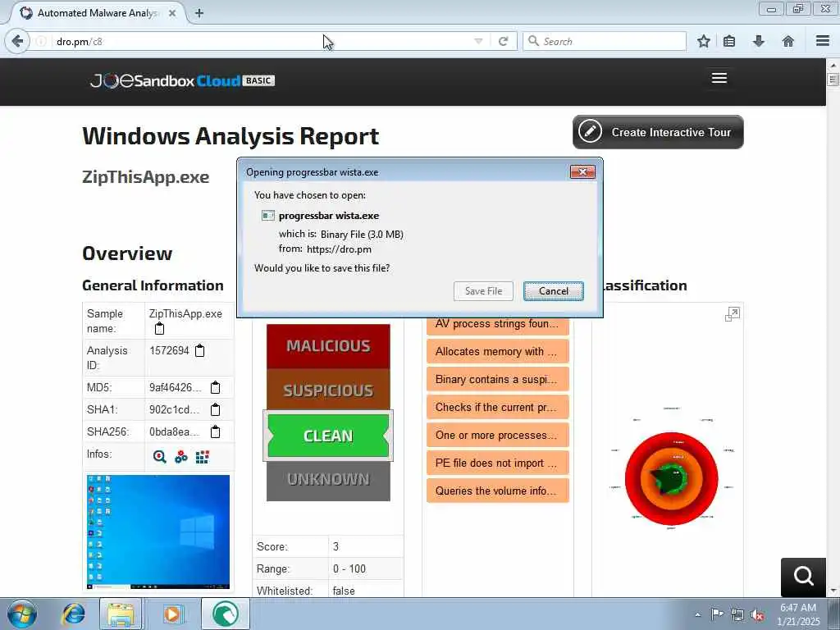Reload the page with the refresh icon
Viewport: 840px width, 630px height.
(x=503, y=41)
